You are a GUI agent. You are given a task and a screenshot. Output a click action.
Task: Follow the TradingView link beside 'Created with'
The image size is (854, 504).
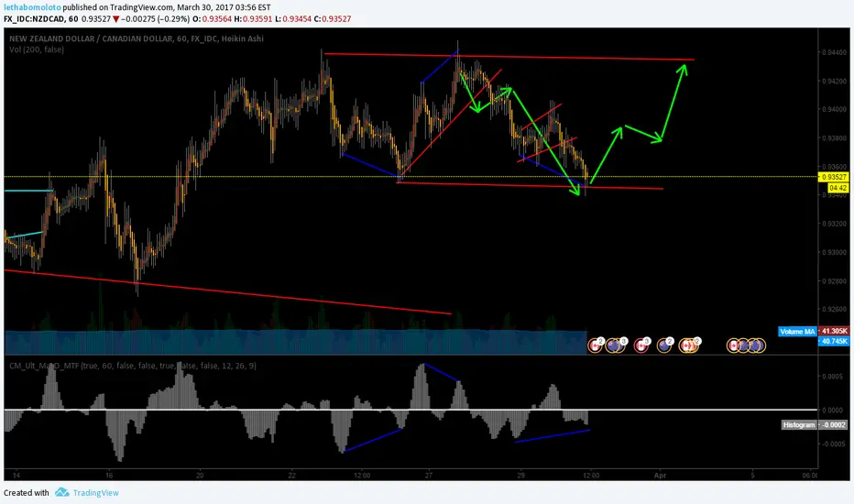pyautogui.click(x=96, y=493)
